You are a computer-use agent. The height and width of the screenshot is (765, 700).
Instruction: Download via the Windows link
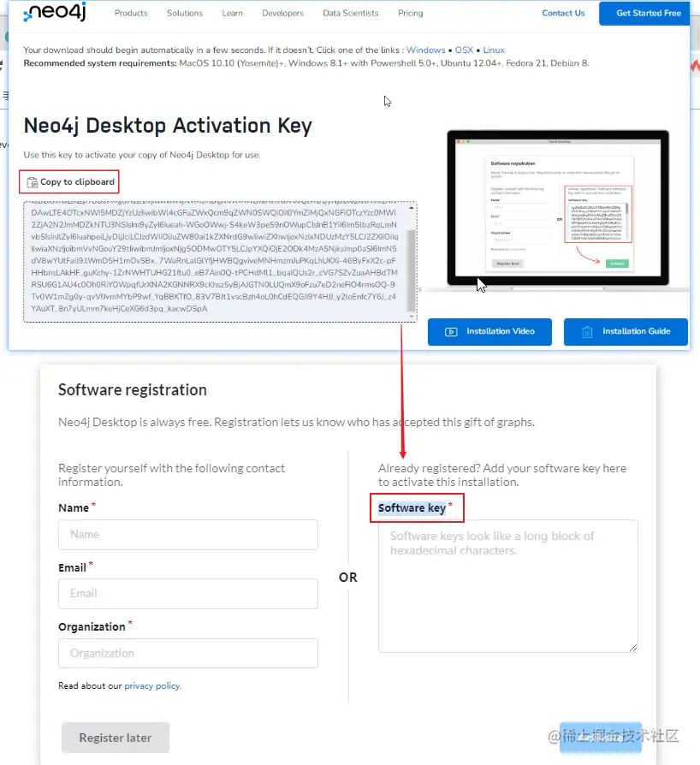425,50
